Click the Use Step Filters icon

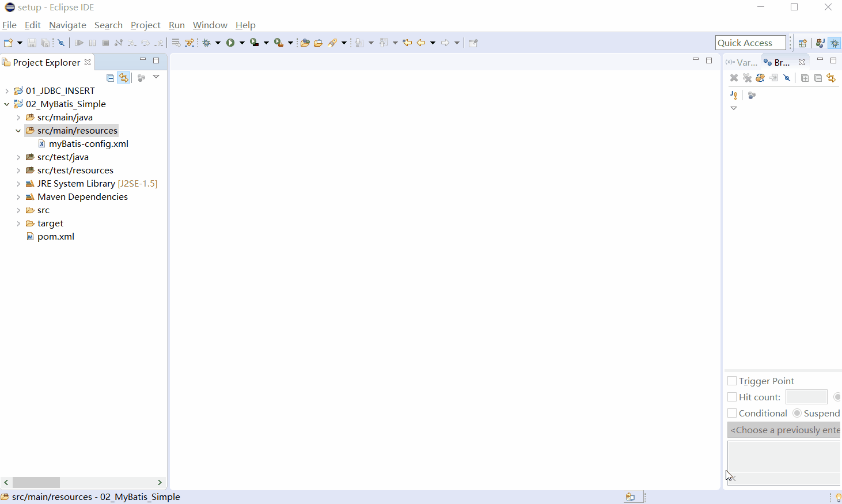point(189,43)
